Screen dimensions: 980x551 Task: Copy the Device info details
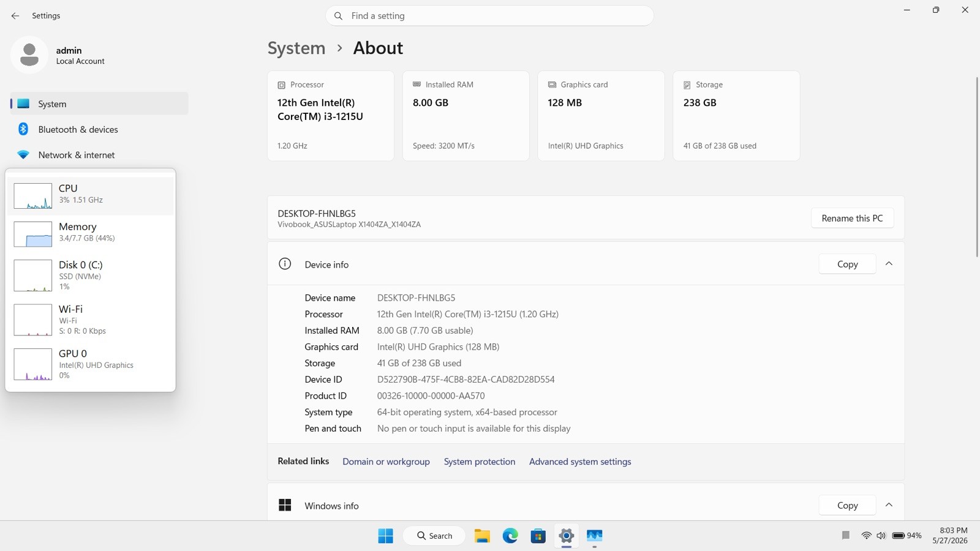[847, 264]
